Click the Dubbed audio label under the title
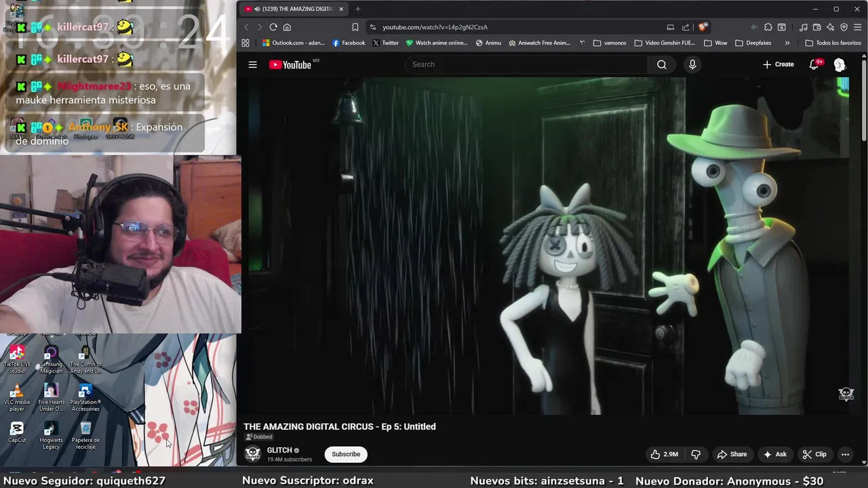Image resolution: width=868 pixels, height=488 pixels. click(259, 437)
